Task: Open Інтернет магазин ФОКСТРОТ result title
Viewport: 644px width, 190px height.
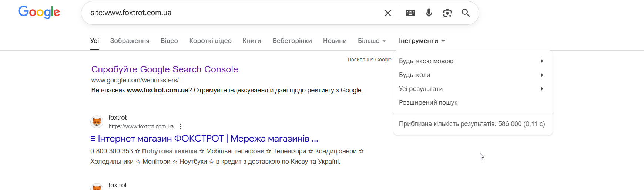Action: click(x=204, y=139)
